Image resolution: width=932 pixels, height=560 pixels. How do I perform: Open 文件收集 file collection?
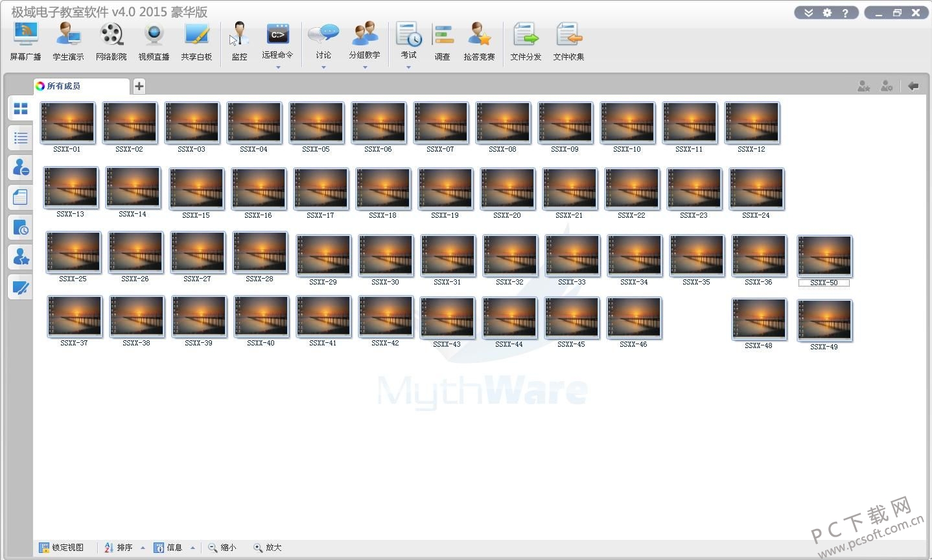[568, 42]
